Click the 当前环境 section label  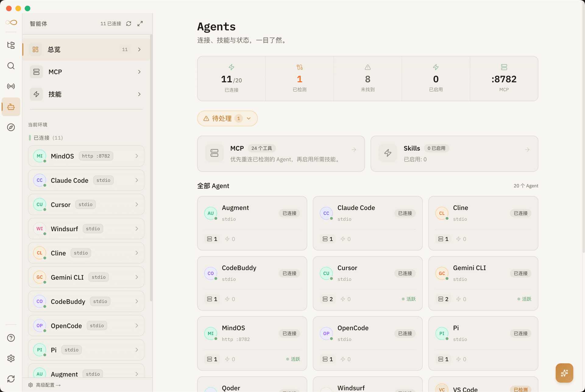(38, 125)
